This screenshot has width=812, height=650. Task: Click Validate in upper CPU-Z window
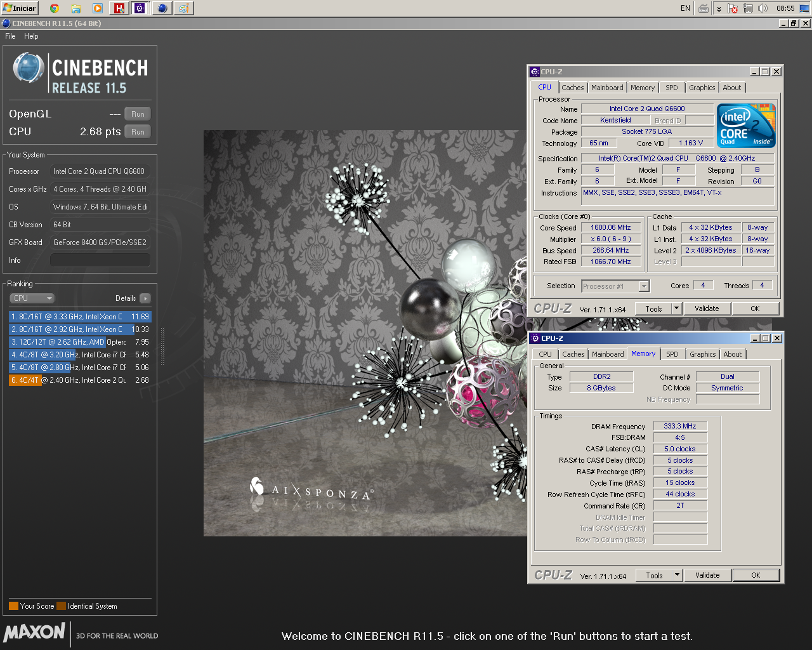[x=707, y=308]
